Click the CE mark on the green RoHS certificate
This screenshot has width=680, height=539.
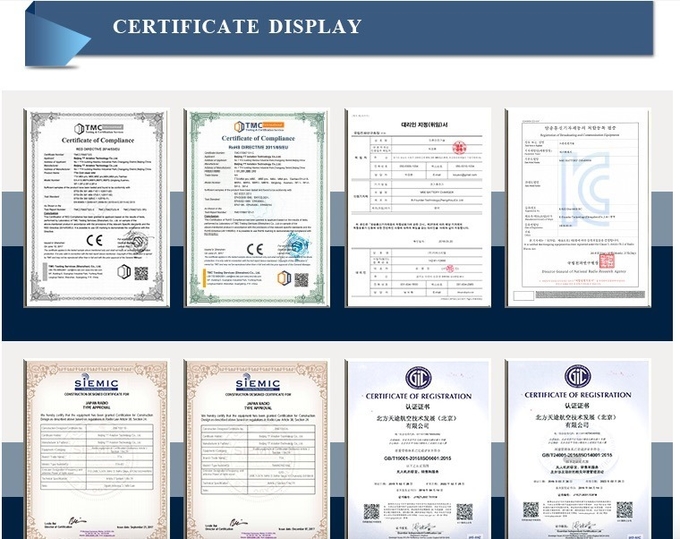256,250
